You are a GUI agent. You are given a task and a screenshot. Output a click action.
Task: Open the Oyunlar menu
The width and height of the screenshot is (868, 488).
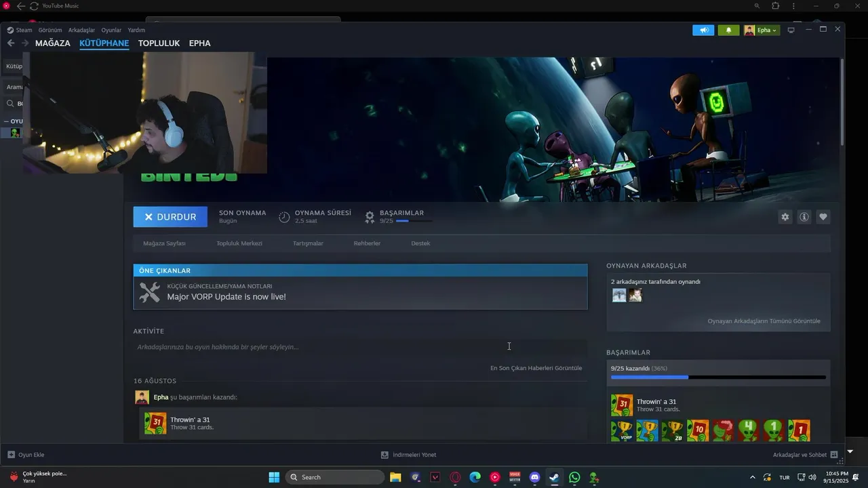click(111, 30)
